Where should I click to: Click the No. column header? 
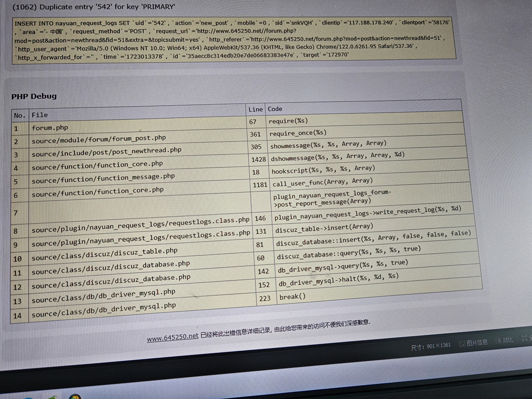point(20,115)
